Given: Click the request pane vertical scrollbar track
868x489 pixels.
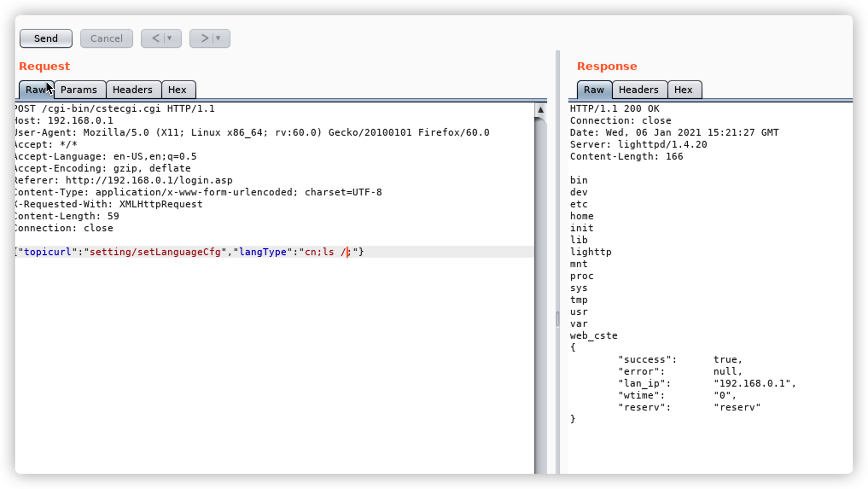Looking at the screenshot, I should coord(541,299).
